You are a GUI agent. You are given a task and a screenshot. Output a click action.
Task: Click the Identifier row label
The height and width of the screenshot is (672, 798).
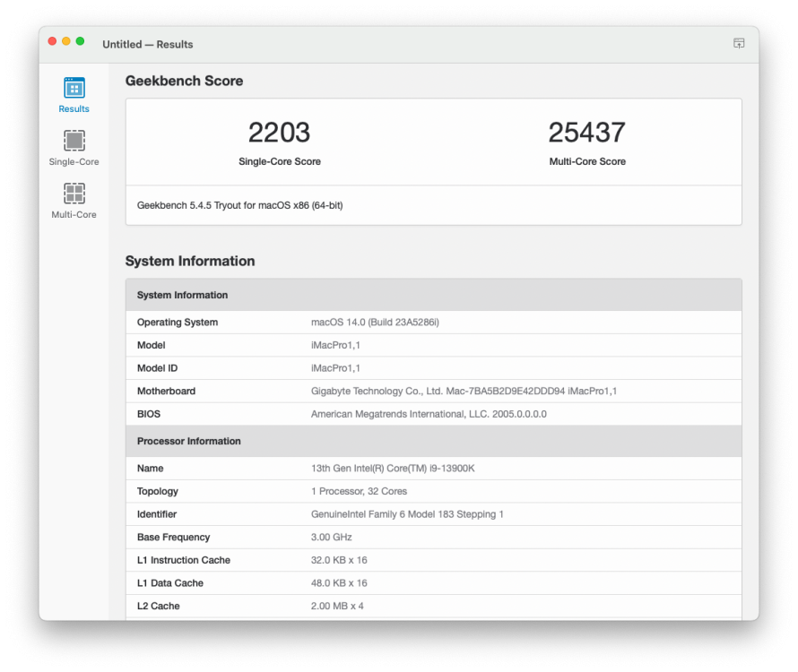click(x=157, y=513)
